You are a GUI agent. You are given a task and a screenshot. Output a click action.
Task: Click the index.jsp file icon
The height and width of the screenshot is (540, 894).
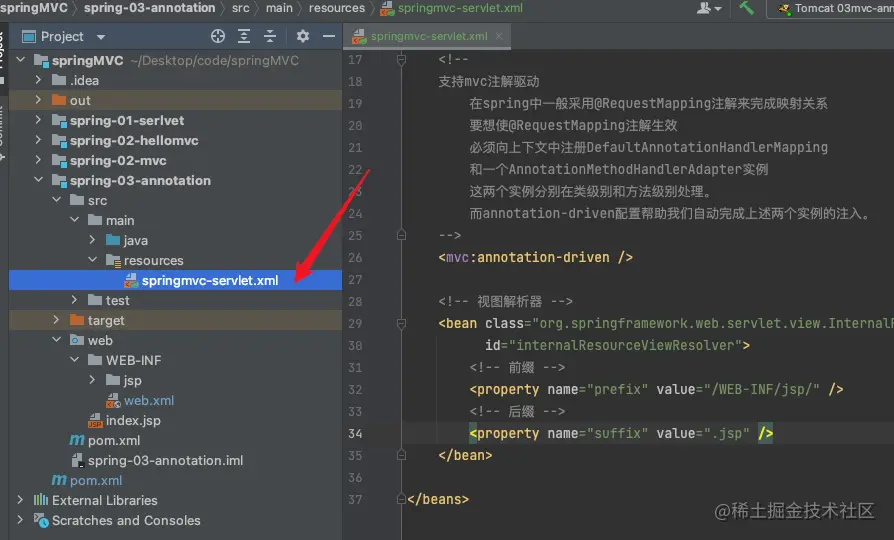tap(95, 421)
